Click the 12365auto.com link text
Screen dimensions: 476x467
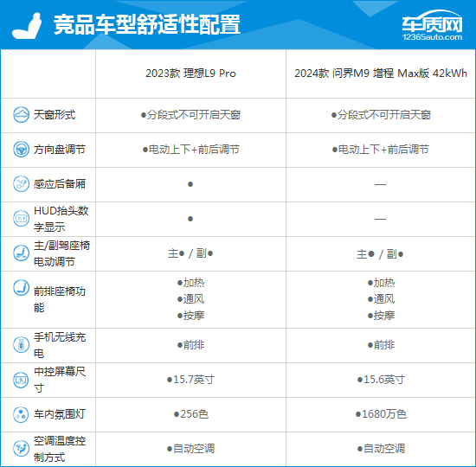pos(432,37)
